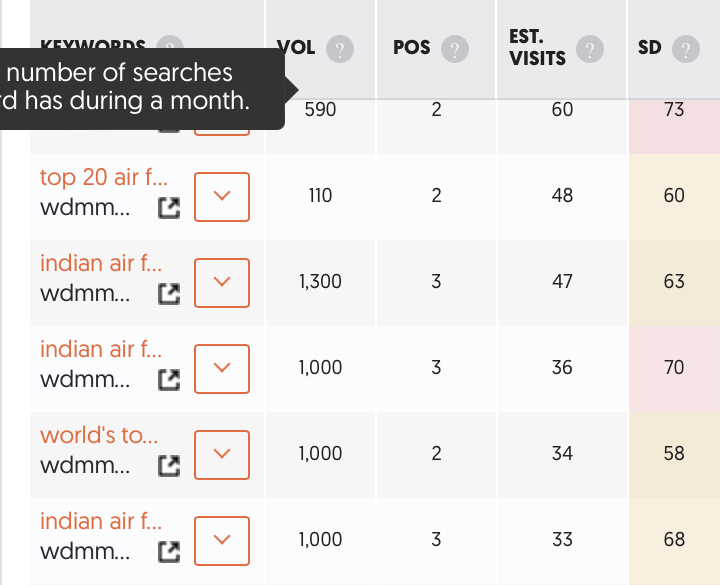Select estimated visits value 48
The width and height of the screenshot is (725, 585).
(x=562, y=196)
